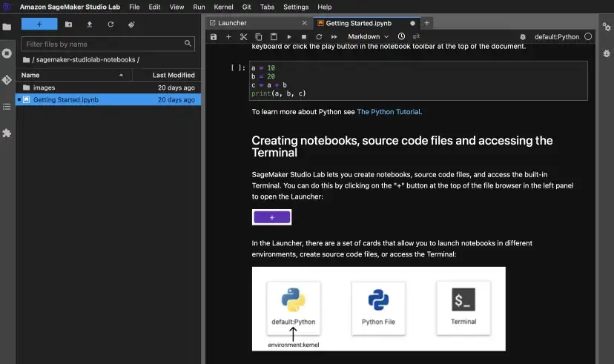Save the notebook with the disk icon

click(x=214, y=37)
